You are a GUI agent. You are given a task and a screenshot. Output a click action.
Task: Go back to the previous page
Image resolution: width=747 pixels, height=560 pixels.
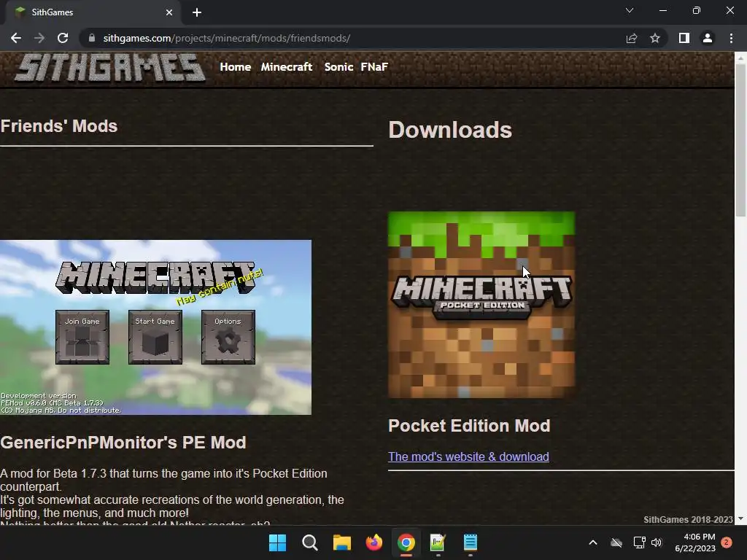(x=16, y=38)
